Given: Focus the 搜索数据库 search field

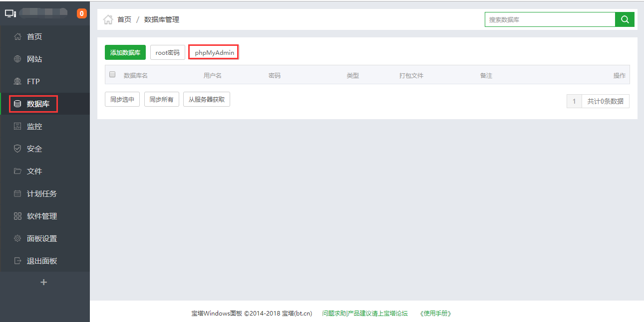Looking at the screenshot, I should pyautogui.click(x=550, y=19).
